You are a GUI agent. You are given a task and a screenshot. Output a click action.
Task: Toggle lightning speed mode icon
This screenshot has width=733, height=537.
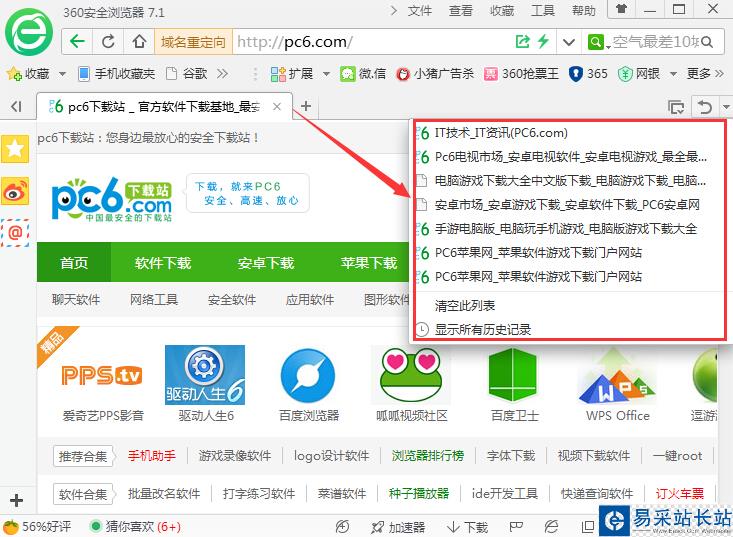tap(543, 42)
